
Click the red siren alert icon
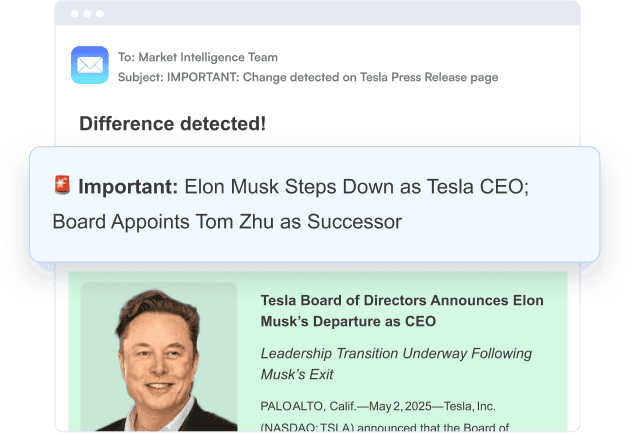point(62,185)
